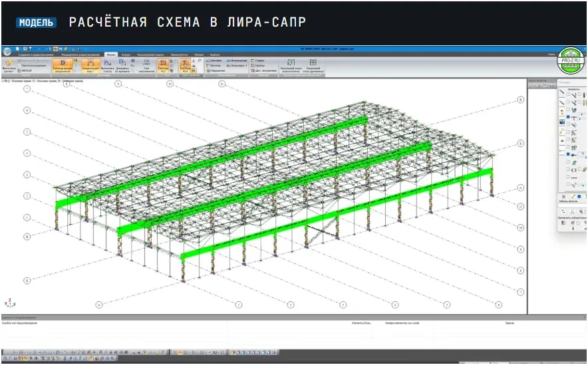Viewport: 588px width, 365px height.
Task: Click the Номера элементов или узлов column header
Action: (x=402, y=322)
